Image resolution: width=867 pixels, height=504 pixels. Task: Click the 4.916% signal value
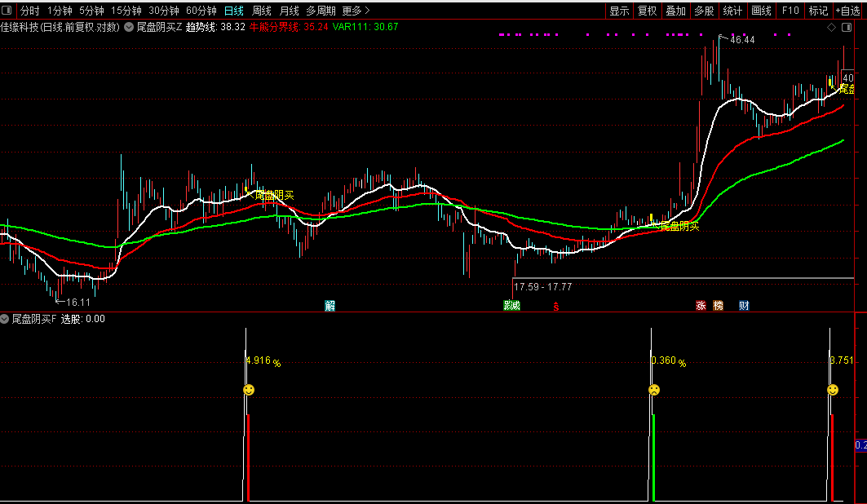click(263, 361)
